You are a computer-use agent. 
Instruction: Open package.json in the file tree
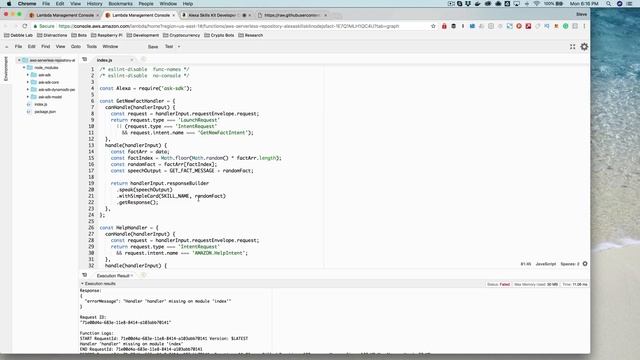click(x=45, y=112)
